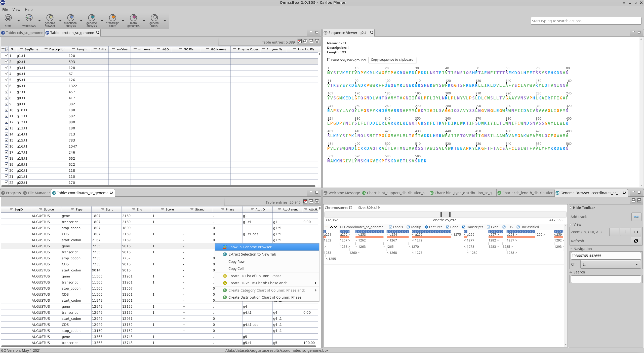Enable Paint only background checkbox

click(x=329, y=60)
